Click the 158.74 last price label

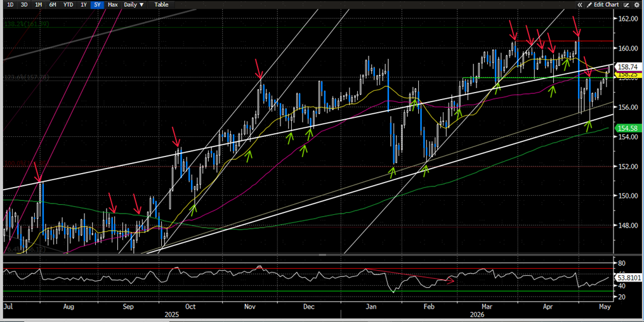627,67
